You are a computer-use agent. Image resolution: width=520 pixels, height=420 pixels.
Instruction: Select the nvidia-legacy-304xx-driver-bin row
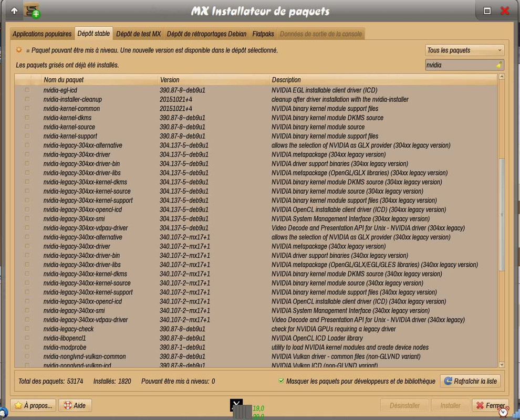pyautogui.click(x=256, y=163)
